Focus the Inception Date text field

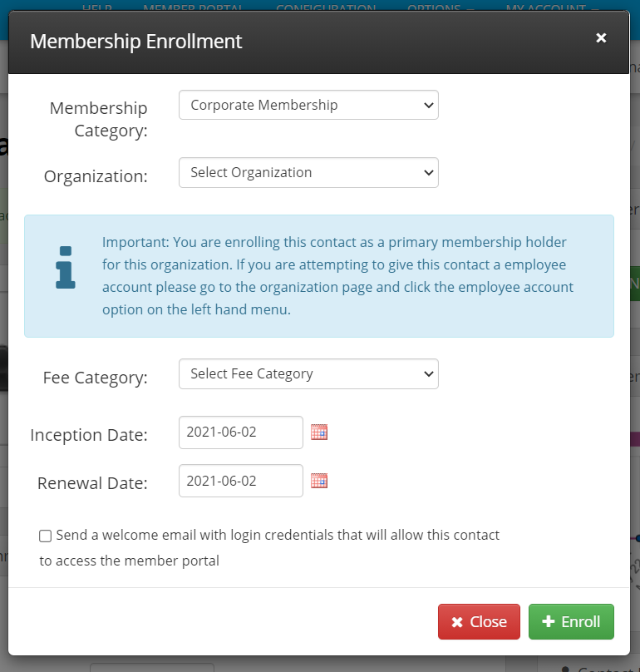pyautogui.click(x=241, y=432)
